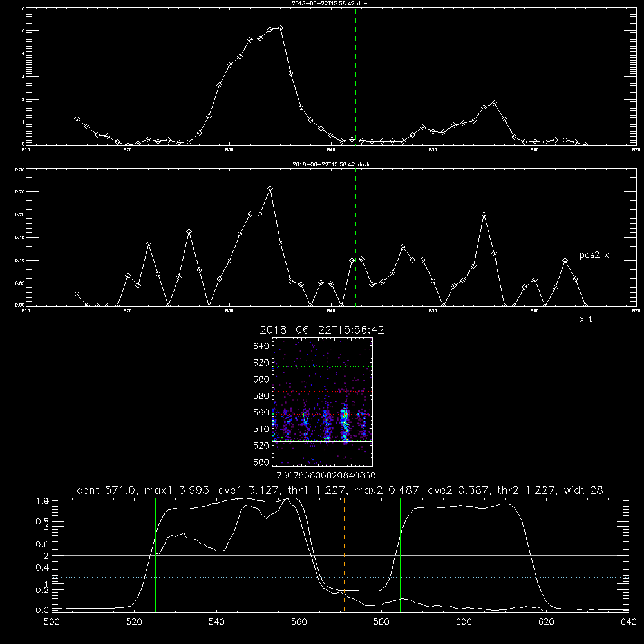Click the large timestamp title above the spectrogram image
The image size is (644, 644).
coord(322,330)
